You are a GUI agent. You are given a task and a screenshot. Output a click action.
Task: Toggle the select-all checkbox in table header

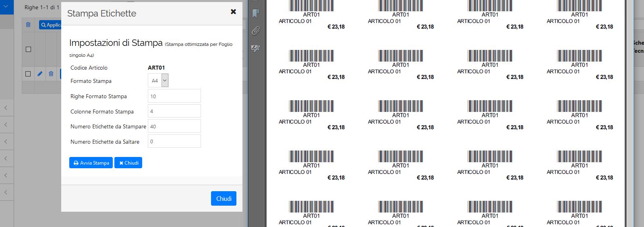tap(28, 49)
